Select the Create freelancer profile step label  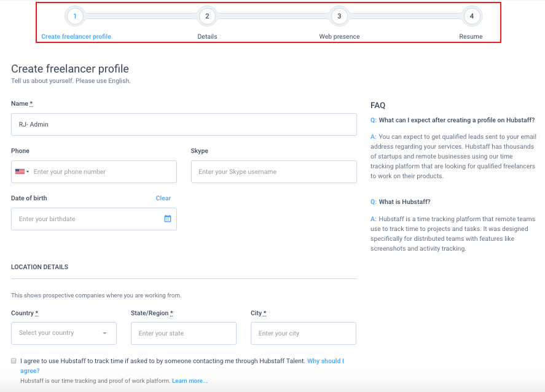tap(76, 36)
